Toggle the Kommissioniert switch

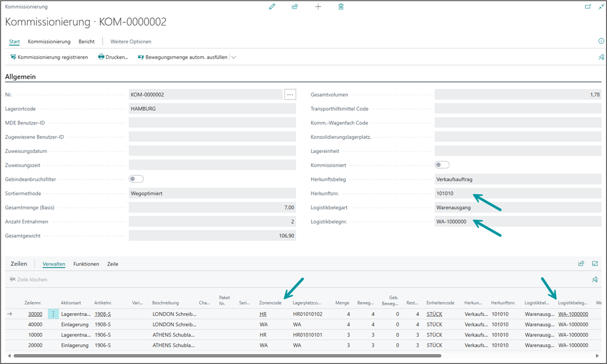442,165
